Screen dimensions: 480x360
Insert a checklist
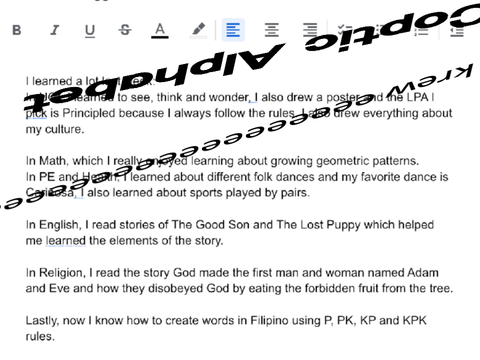point(345,30)
